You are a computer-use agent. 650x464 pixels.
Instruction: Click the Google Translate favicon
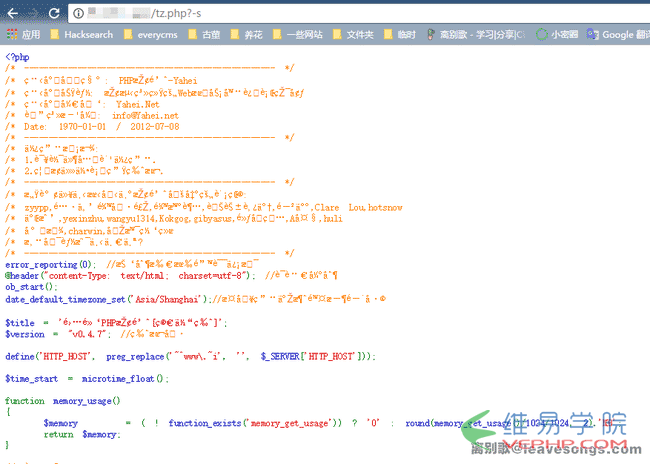point(592,34)
